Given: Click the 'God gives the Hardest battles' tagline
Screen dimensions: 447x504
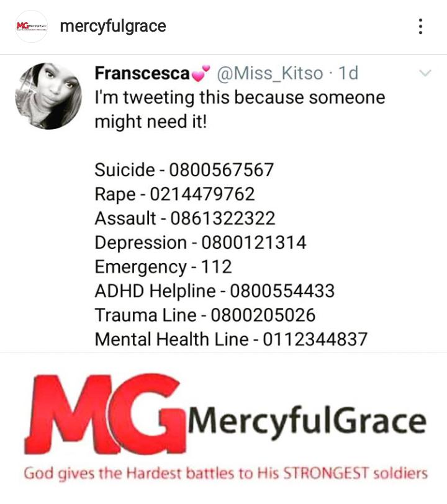Looking at the screenshot, I should pyautogui.click(x=225, y=473).
